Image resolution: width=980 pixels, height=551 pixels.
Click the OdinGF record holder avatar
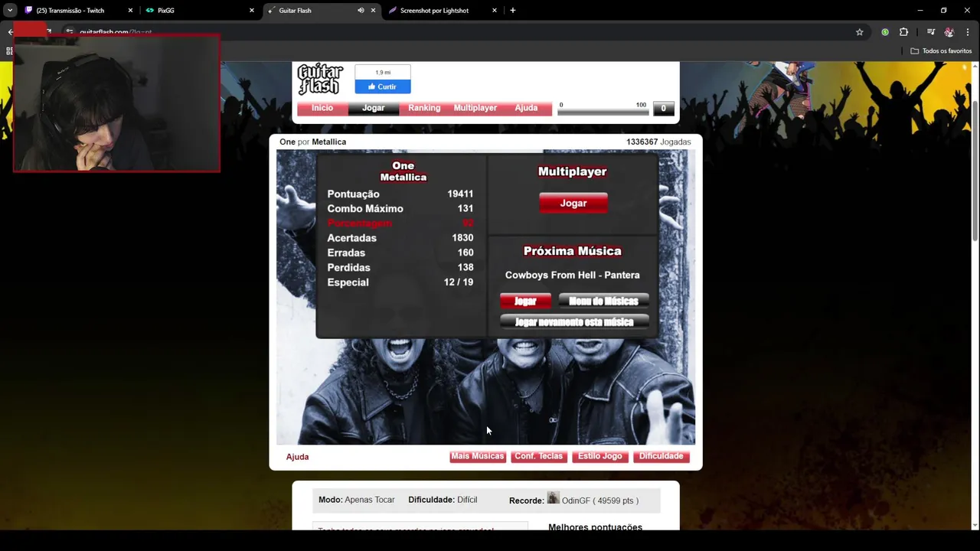click(554, 498)
